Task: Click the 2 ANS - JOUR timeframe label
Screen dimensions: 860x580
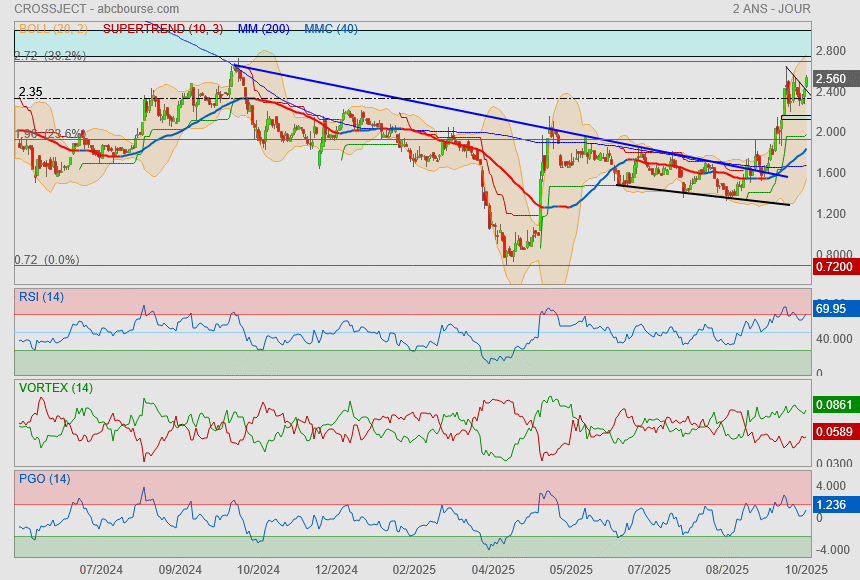Action: point(771,9)
